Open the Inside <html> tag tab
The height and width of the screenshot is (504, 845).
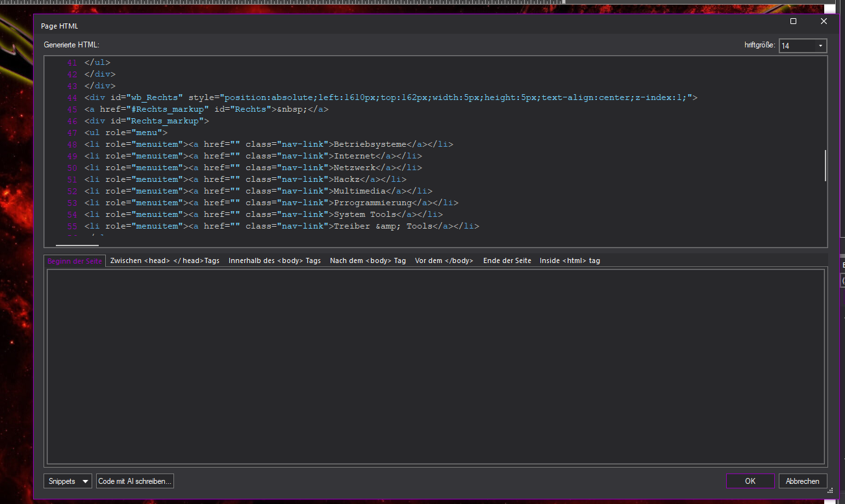(x=570, y=260)
